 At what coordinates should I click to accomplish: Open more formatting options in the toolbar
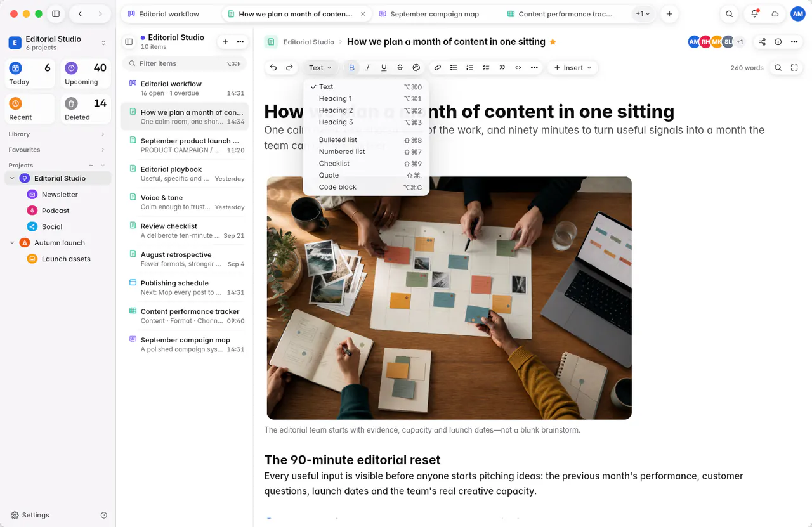[534, 68]
